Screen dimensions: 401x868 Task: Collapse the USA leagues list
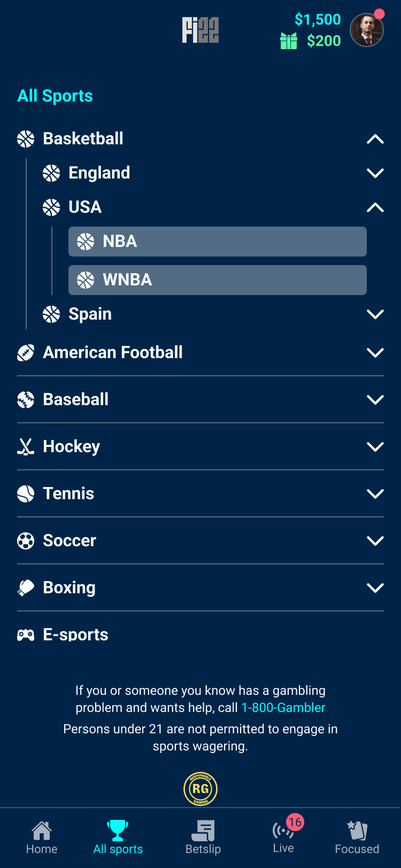pos(375,207)
